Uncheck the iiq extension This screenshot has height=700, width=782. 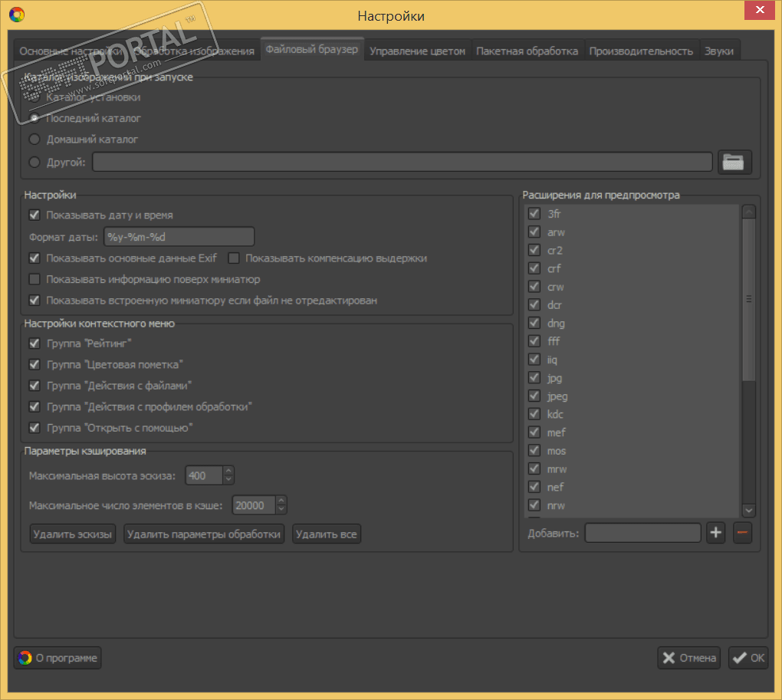click(534, 359)
